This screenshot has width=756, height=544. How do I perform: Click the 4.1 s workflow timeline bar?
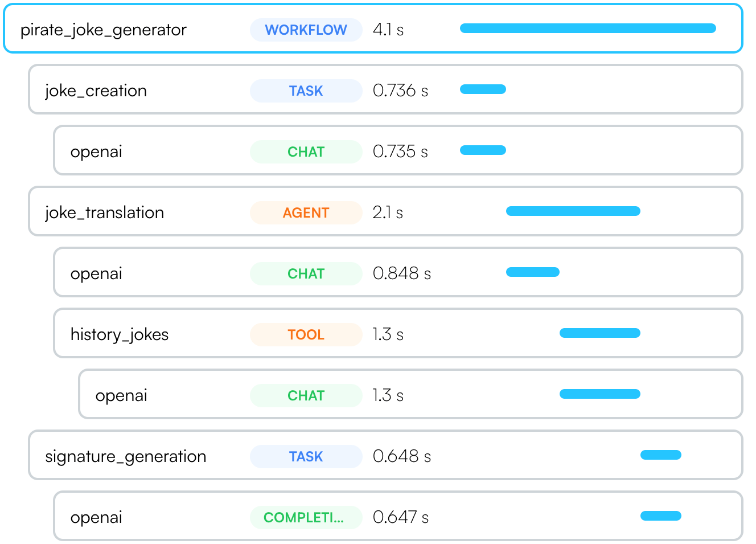pos(588,28)
